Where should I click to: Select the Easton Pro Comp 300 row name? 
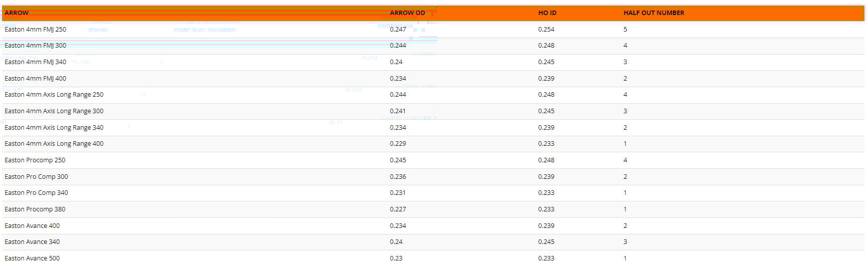coord(36,177)
